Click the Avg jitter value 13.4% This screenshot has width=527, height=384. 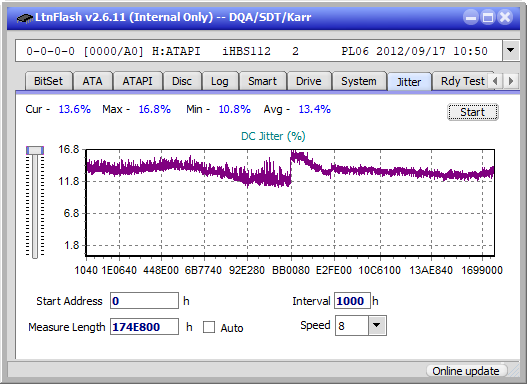click(x=315, y=109)
